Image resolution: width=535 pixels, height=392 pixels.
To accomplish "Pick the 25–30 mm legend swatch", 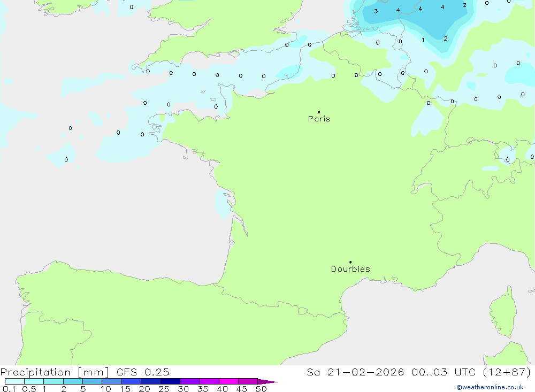I will [x=170, y=381].
